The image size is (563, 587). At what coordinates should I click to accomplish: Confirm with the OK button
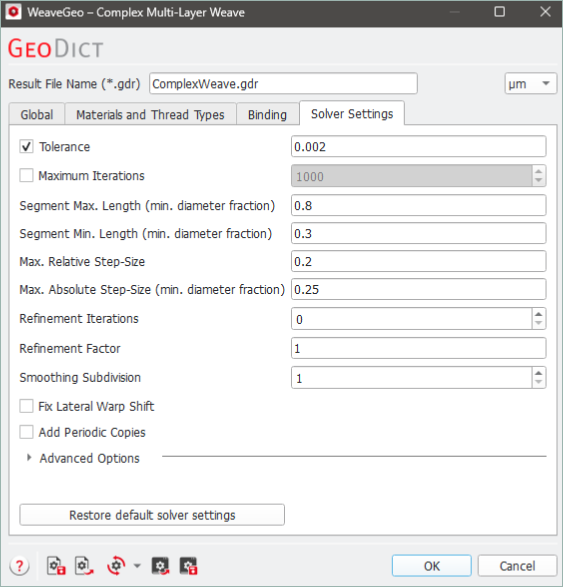[432, 566]
